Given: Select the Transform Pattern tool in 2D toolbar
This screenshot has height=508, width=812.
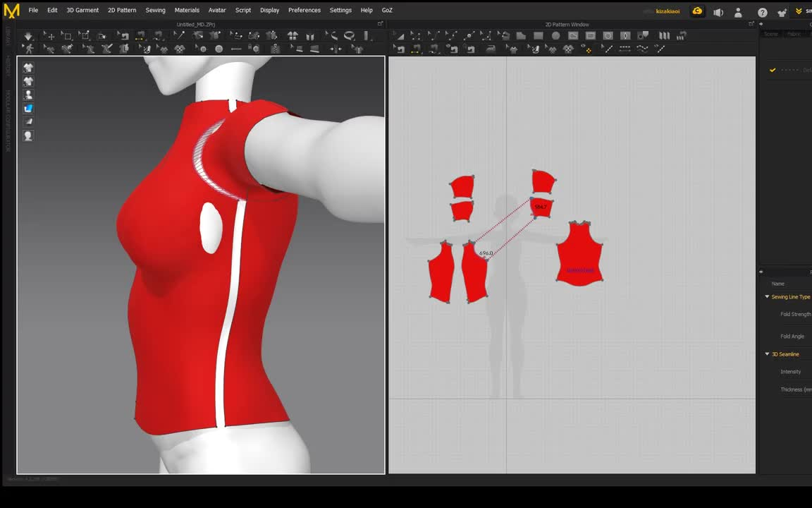Looking at the screenshot, I should [399, 36].
